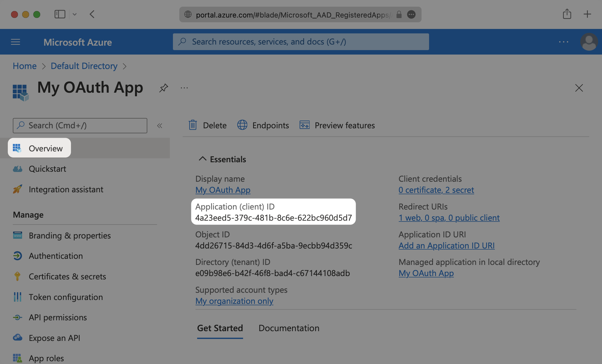Click the Default Directory breadcrumb
Viewport: 602px width, 364px height.
[84, 66]
